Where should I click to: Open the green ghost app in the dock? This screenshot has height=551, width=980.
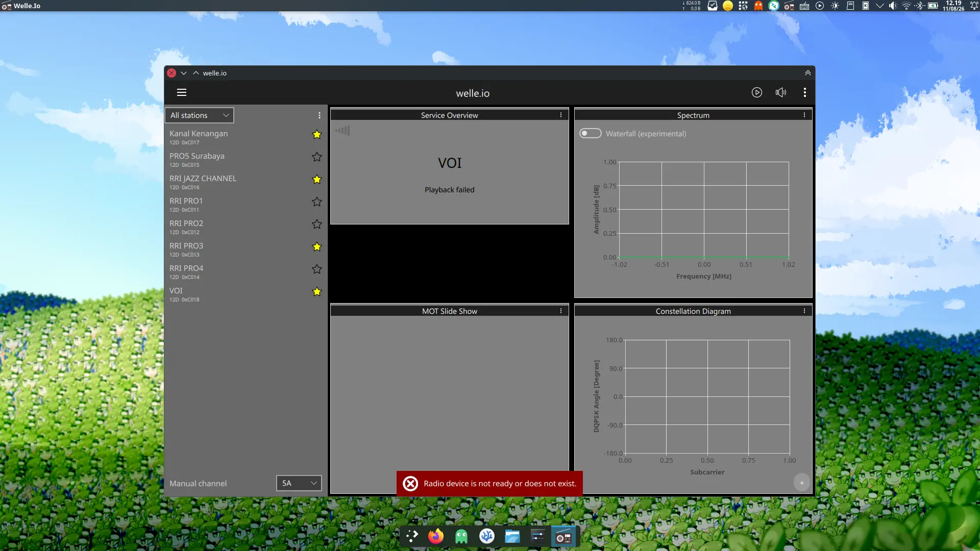461,536
